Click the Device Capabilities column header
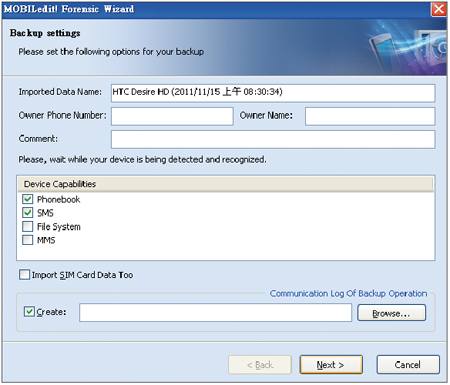The image size is (450, 385). click(225, 184)
